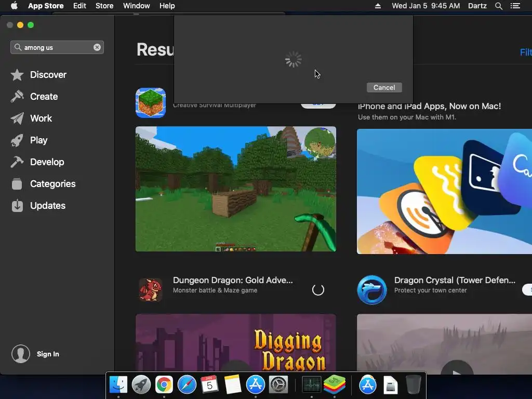This screenshot has width=532, height=399.
Task: Open Dungeon Dragon: Gold Adve... title
Action: click(x=233, y=280)
